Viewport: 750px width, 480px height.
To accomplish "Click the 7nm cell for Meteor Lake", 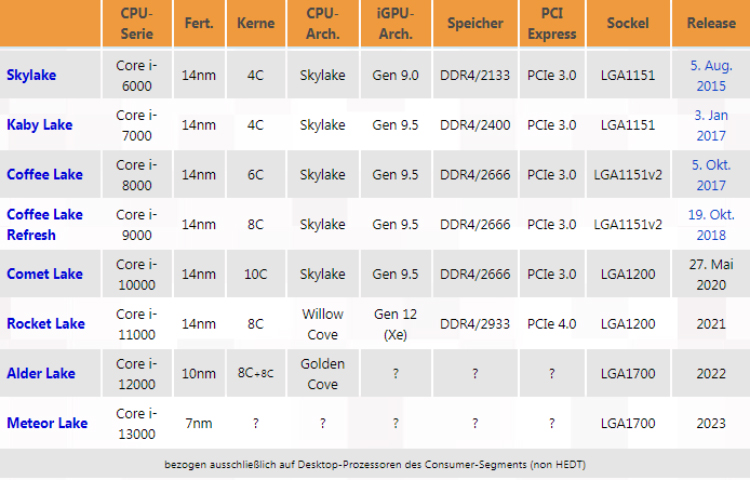I will click(x=199, y=423).
